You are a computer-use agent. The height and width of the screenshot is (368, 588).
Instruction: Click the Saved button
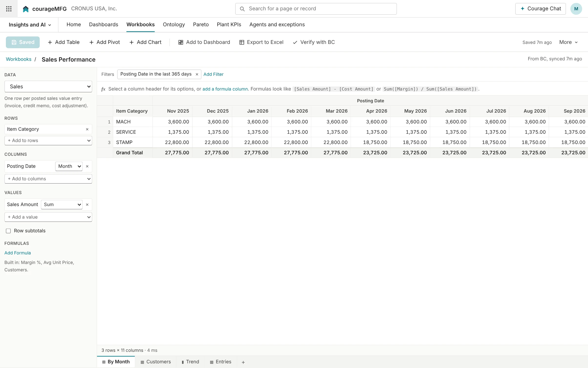[x=23, y=42]
